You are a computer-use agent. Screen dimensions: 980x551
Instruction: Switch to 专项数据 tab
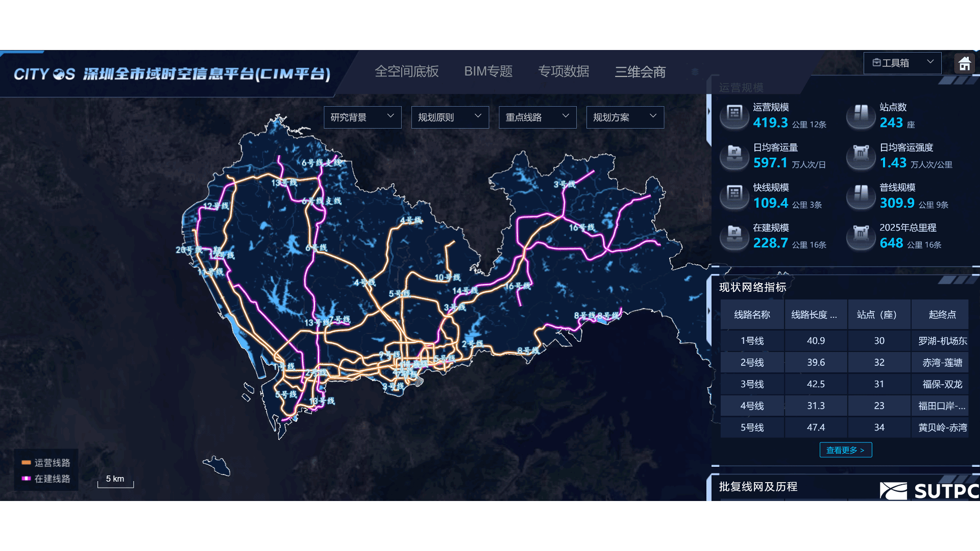563,71
